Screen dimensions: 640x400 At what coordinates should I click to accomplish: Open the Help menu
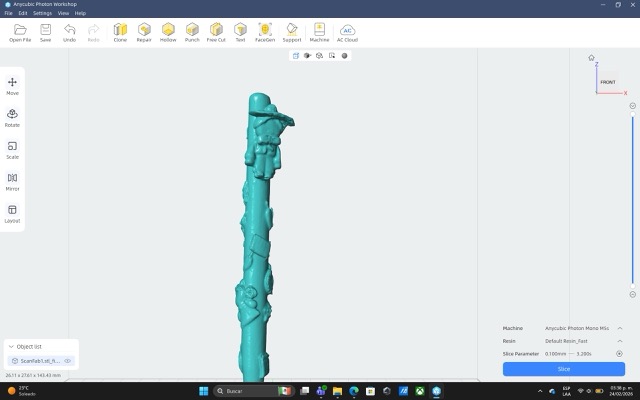pos(80,13)
